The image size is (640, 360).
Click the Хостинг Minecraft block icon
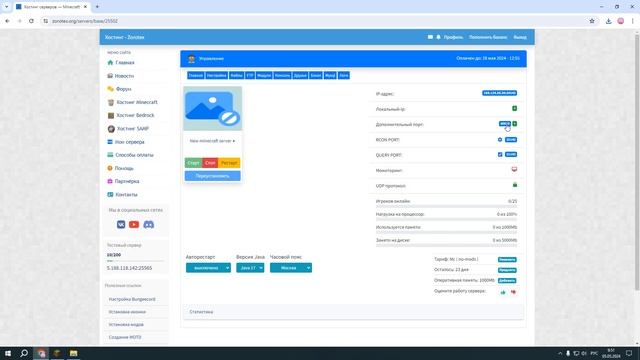pos(111,102)
